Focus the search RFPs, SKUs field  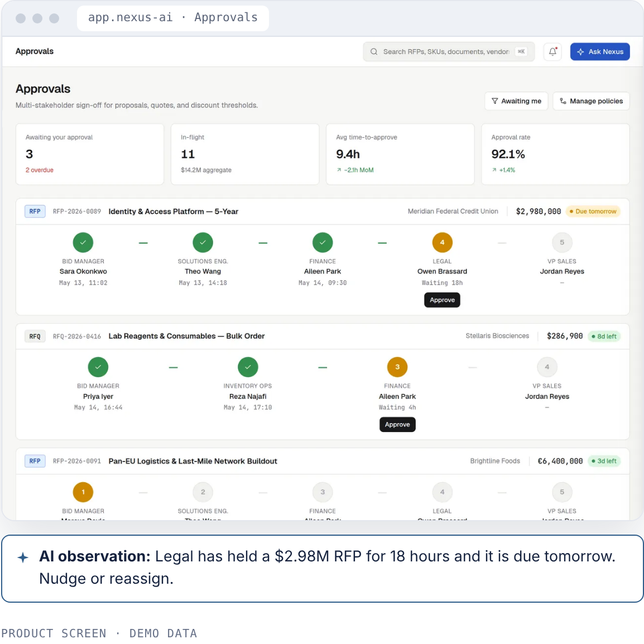click(x=449, y=52)
